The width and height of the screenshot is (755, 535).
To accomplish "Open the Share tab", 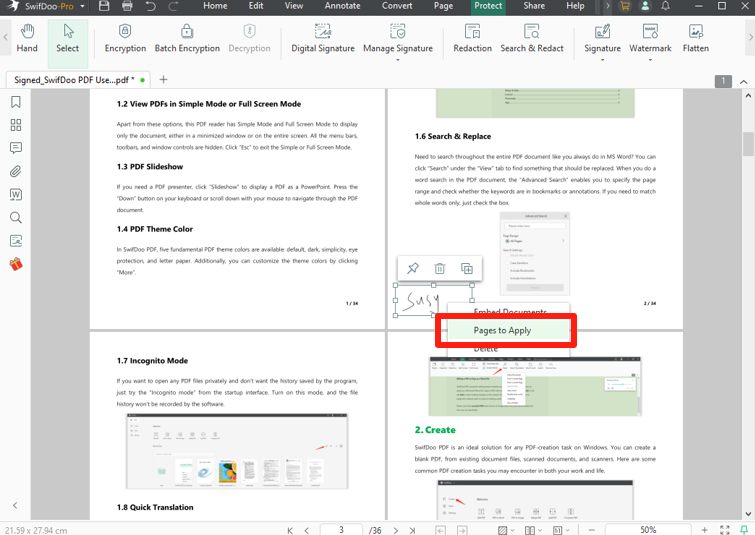I will point(534,6).
